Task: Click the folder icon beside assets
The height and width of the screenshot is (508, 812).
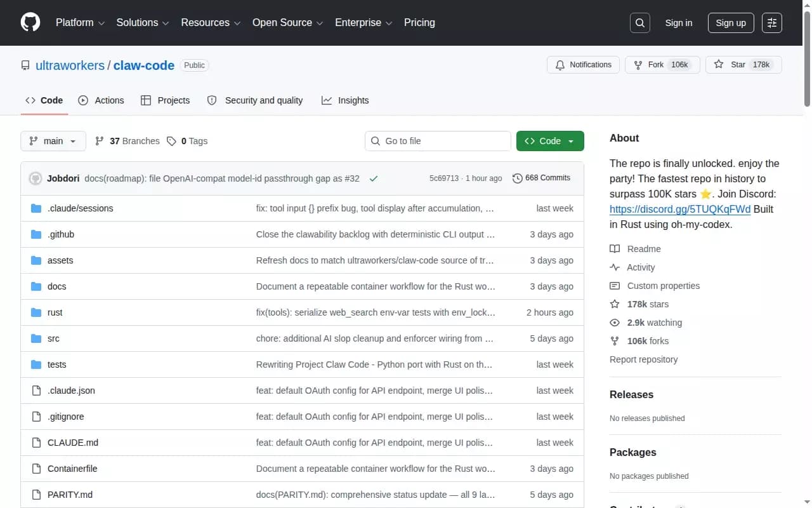Action: click(36, 260)
